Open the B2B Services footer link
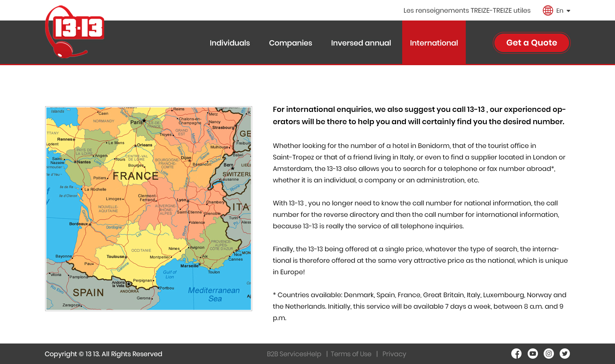Screen dimensions: 615x364 (287, 354)
